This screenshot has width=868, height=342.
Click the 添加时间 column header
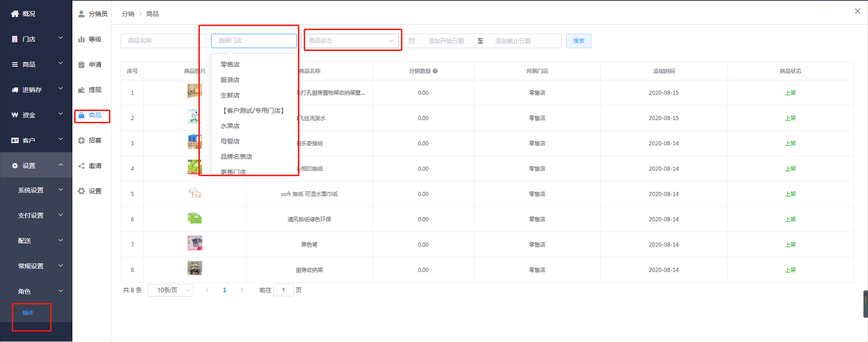pyautogui.click(x=664, y=71)
